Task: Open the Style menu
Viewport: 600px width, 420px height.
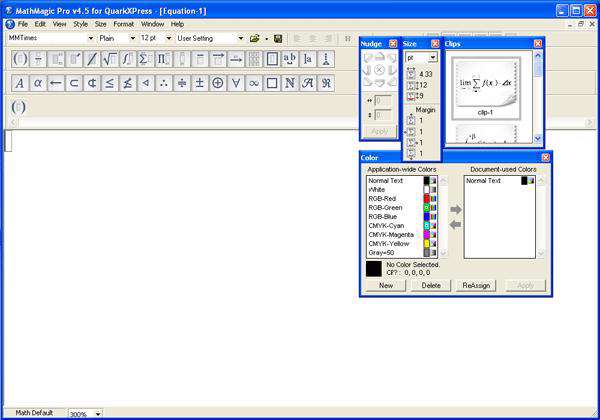Action: coord(80,24)
